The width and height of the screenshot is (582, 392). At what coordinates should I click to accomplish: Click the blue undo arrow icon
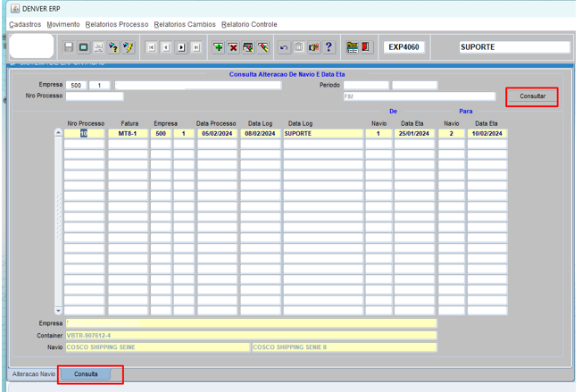click(x=284, y=47)
